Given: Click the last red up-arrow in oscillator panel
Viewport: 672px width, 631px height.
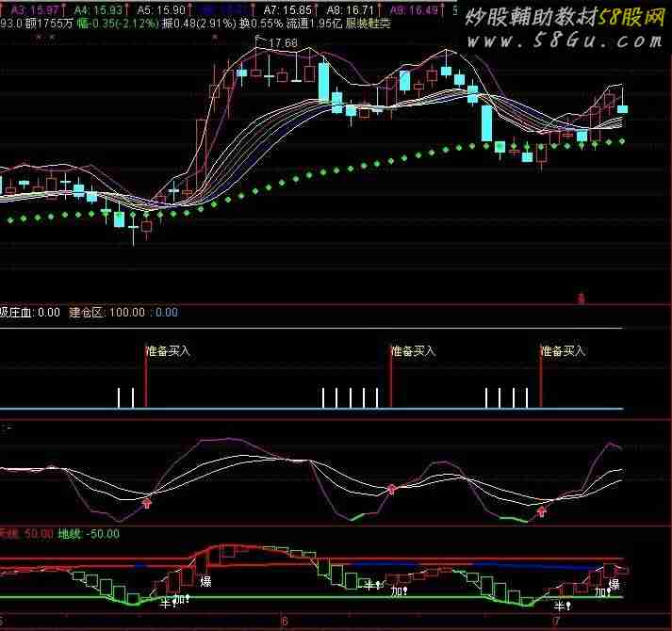Looking at the screenshot, I should coord(542,511).
